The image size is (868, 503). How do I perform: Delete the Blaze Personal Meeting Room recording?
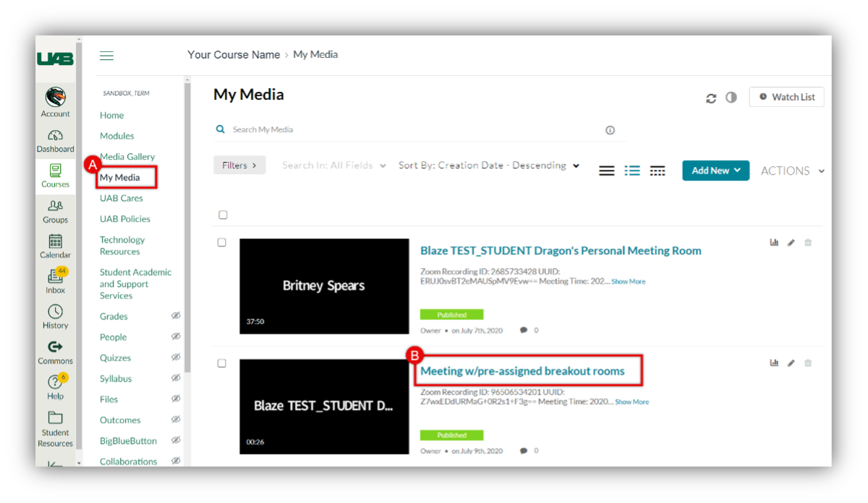click(808, 242)
